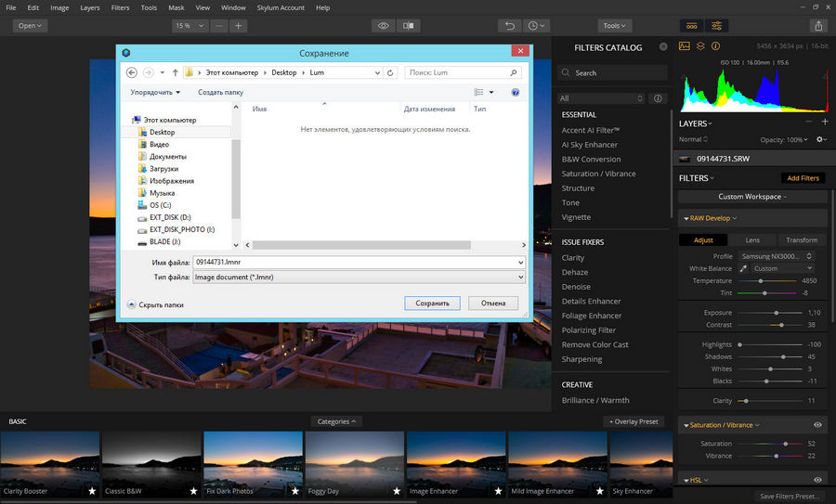Close the Filters Catalog panel

(663, 47)
